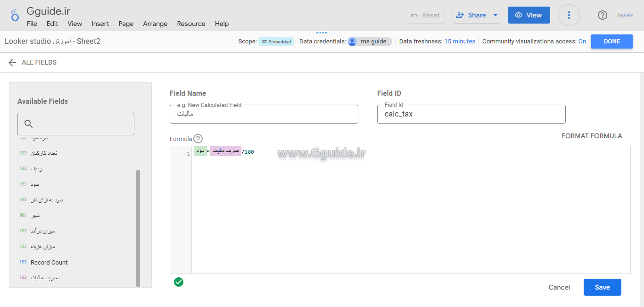Viewport: 644px width, 307px height.
Task: Click the Field Id input containing calc_tax
Action: coord(471,114)
